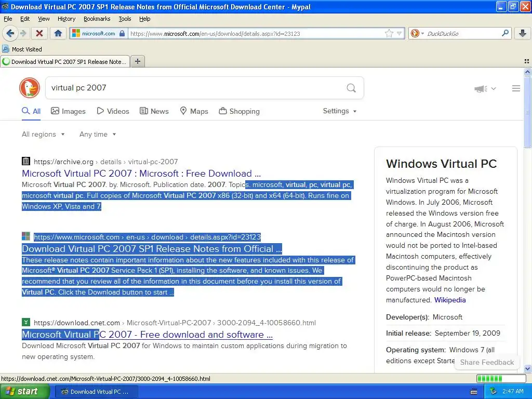Open the Downloads arrow button
Image resolution: width=532 pixels, height=399 pixels.
(523, 33)
